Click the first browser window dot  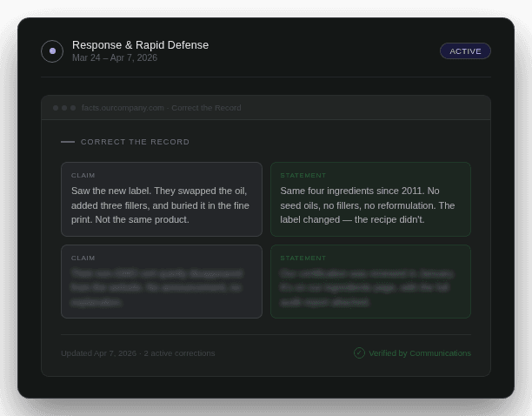coord(56,108)
